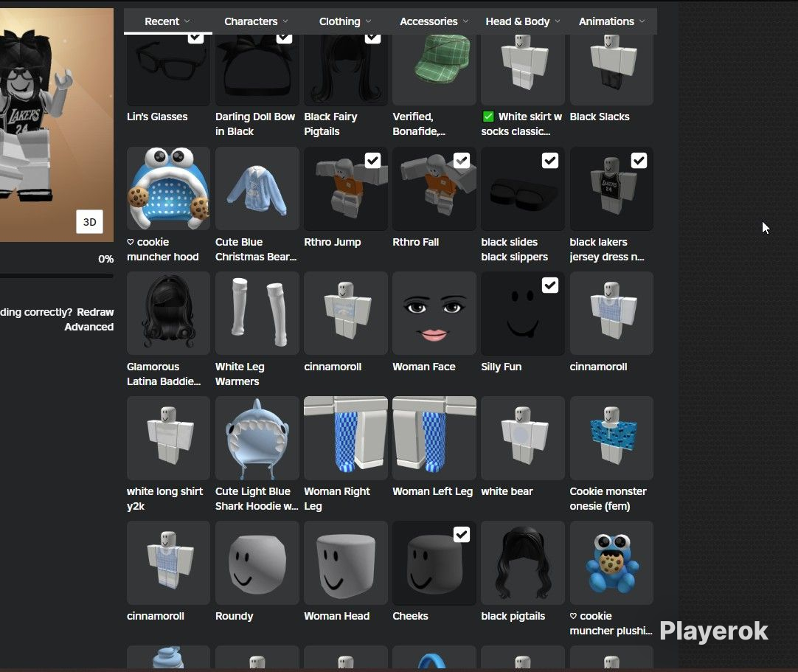Viewport: 798px width, 672px height.
Task: Uncheck the Rthro Jump checkbox
Action: (x=373, y=161)
